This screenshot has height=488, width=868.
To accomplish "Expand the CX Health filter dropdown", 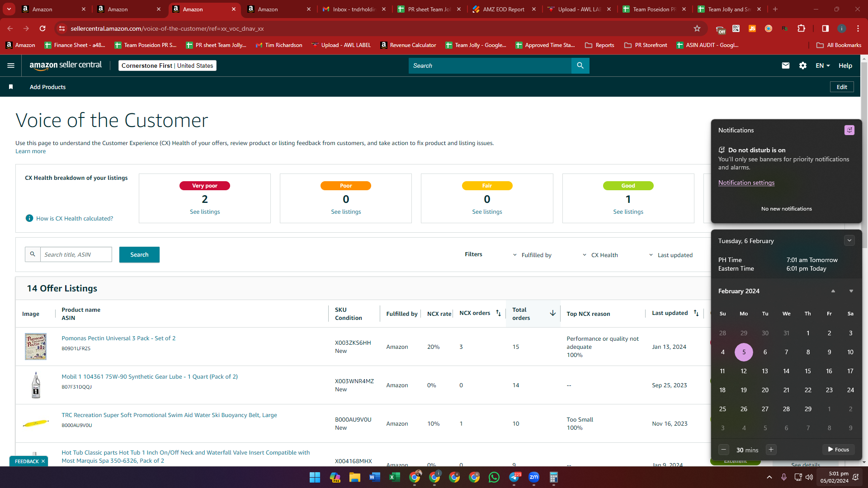I will [x=600, y=255].
